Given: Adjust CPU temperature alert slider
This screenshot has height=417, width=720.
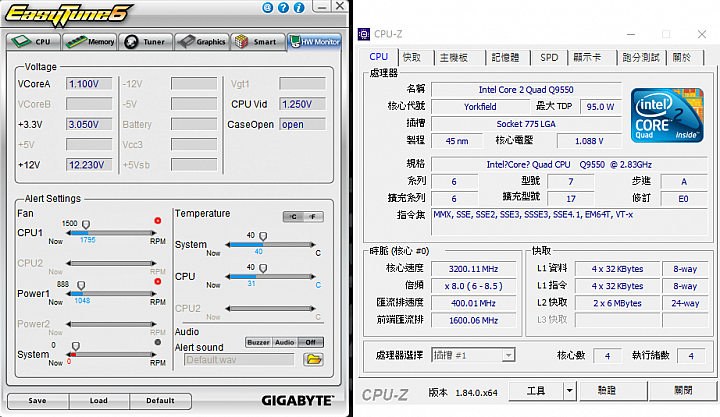Looking at the screenshot, I should coord(263,268).
